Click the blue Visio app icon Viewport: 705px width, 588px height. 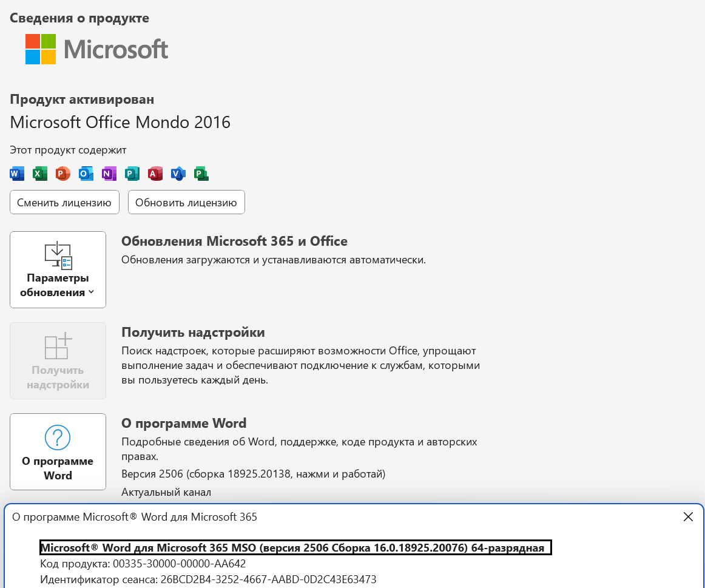(178, 174)
